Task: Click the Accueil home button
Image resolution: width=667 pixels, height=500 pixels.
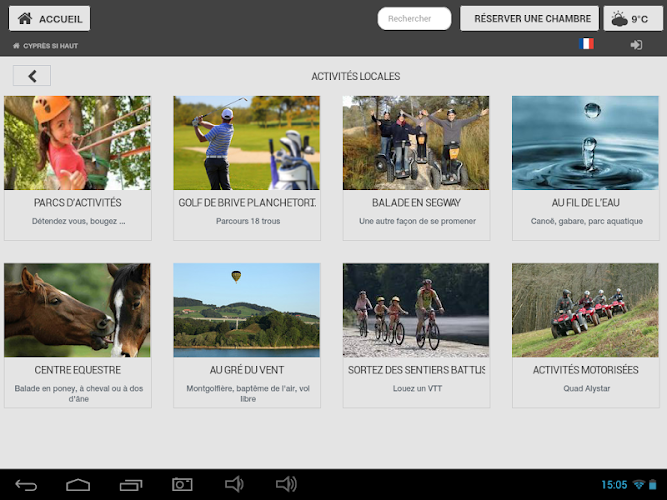Action: 49,19
